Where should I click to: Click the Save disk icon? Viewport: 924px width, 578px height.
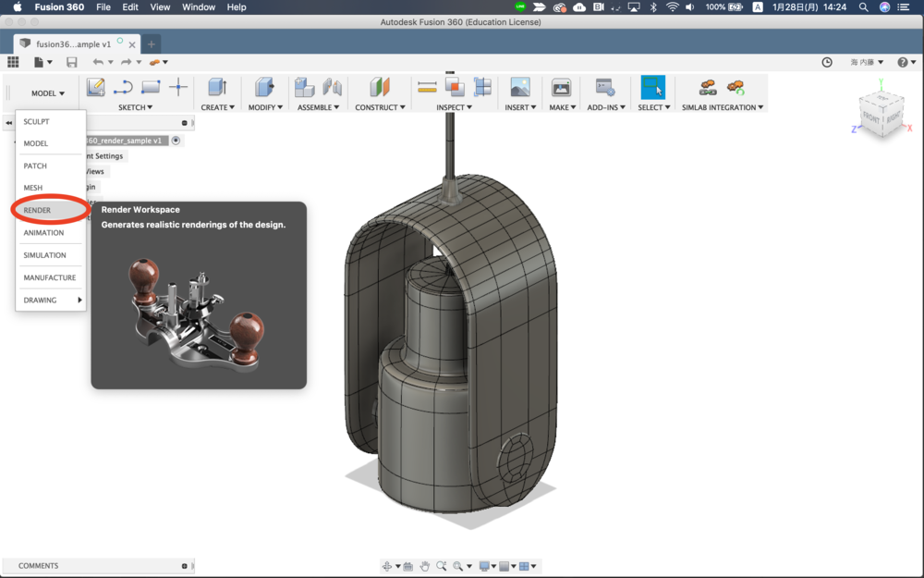pyautogui.click(x=72, y=62)
